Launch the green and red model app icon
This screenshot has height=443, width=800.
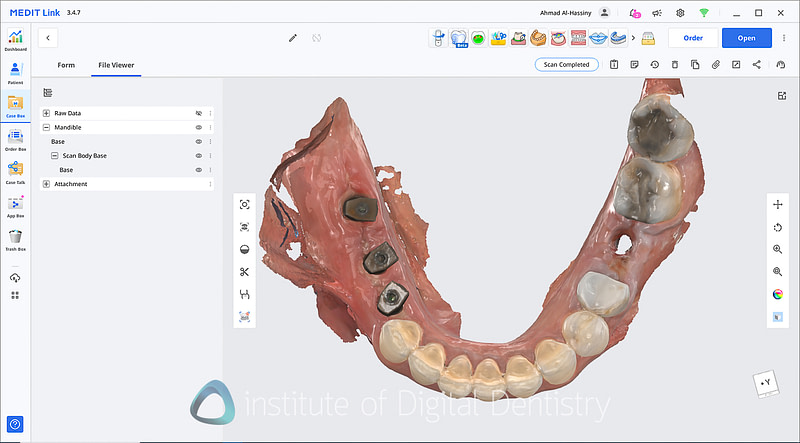(x=478, y=38)
